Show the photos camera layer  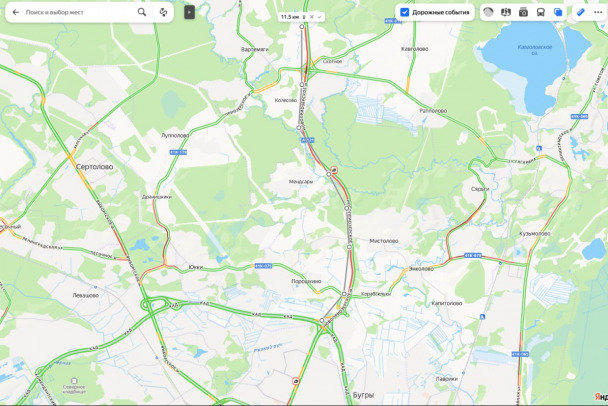click(523, 12)
